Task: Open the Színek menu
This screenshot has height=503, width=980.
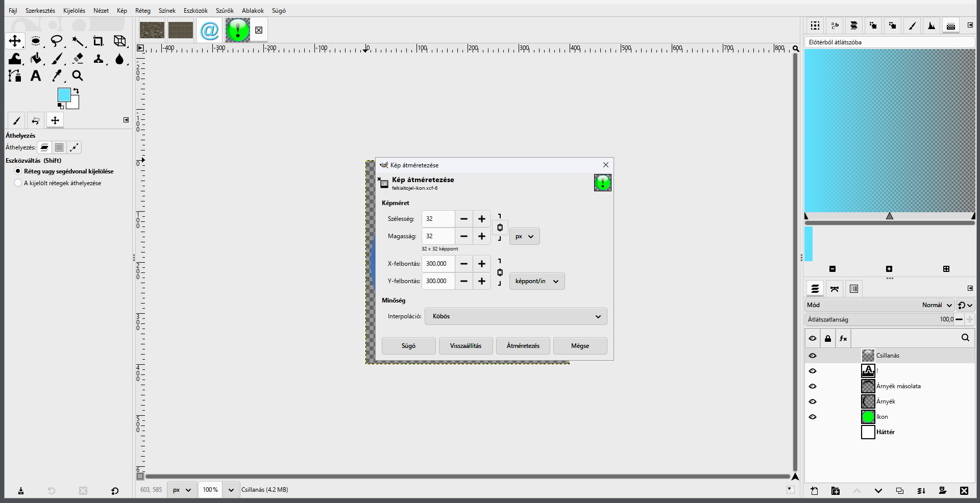Action: [167, 11]
